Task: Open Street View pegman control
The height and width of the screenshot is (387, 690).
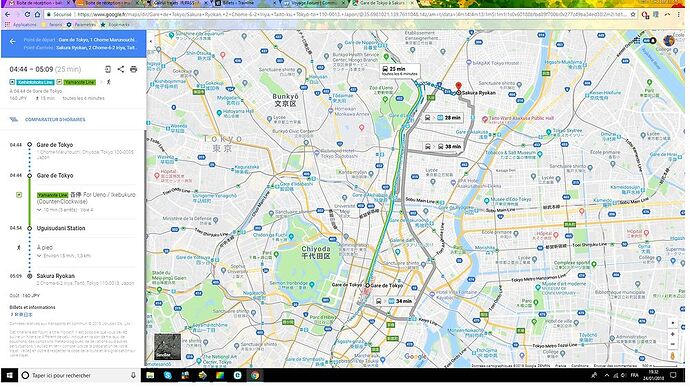Action: [x=672, y=355]
